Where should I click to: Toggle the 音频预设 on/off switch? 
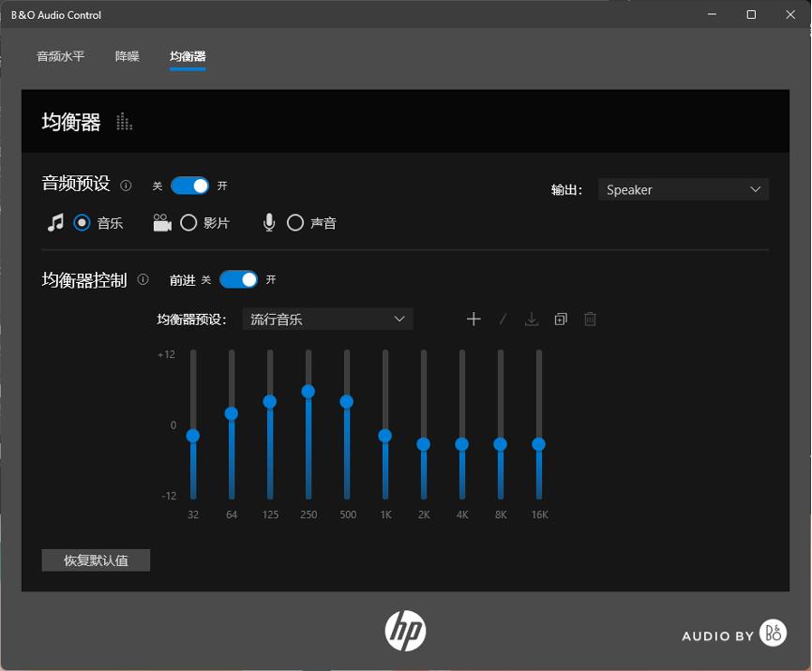[190, 186]
